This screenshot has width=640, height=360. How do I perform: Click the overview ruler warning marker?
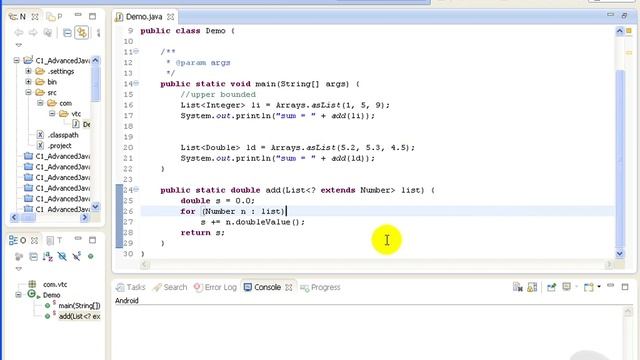[629, 53]
